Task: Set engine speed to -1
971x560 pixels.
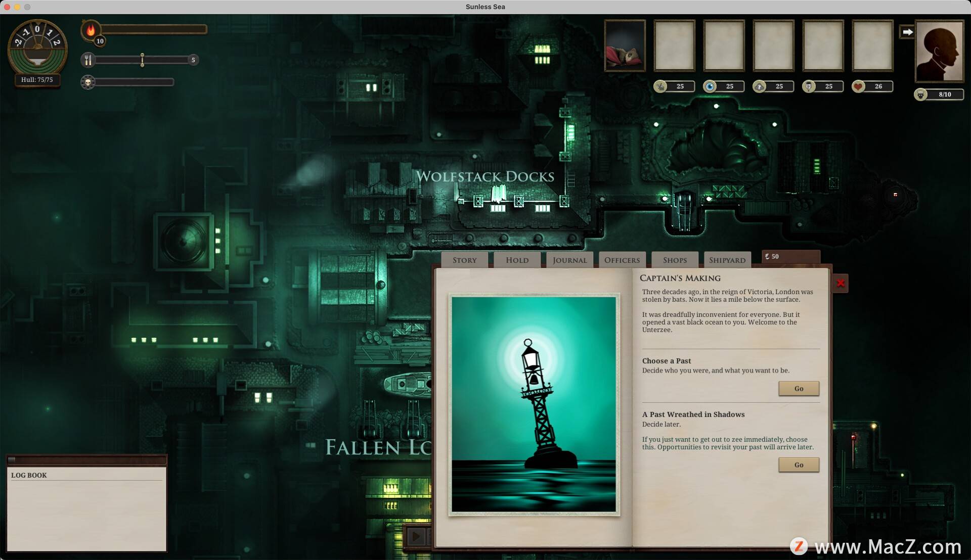Action: (25, 33)
